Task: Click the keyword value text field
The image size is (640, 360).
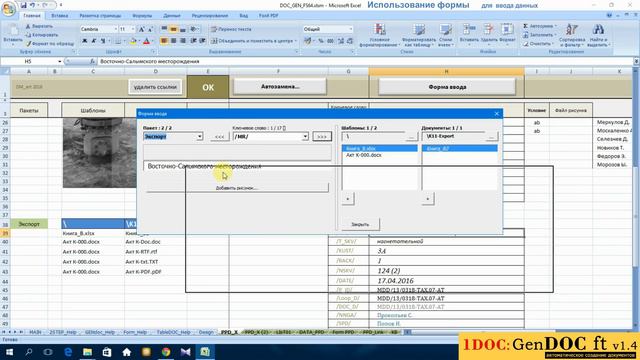Action: point(237,167)
